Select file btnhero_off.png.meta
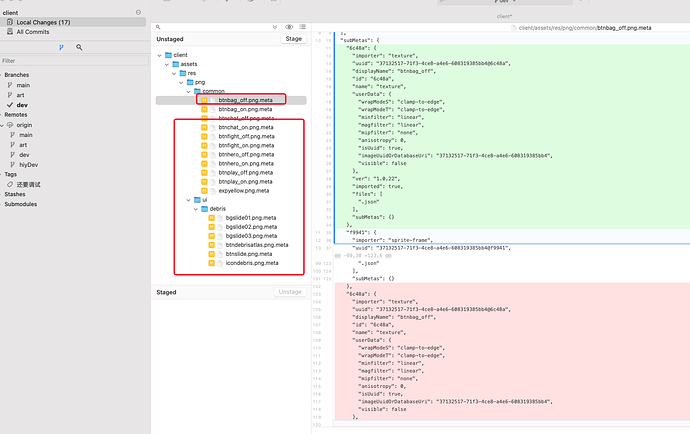 (x=246, y=154)
